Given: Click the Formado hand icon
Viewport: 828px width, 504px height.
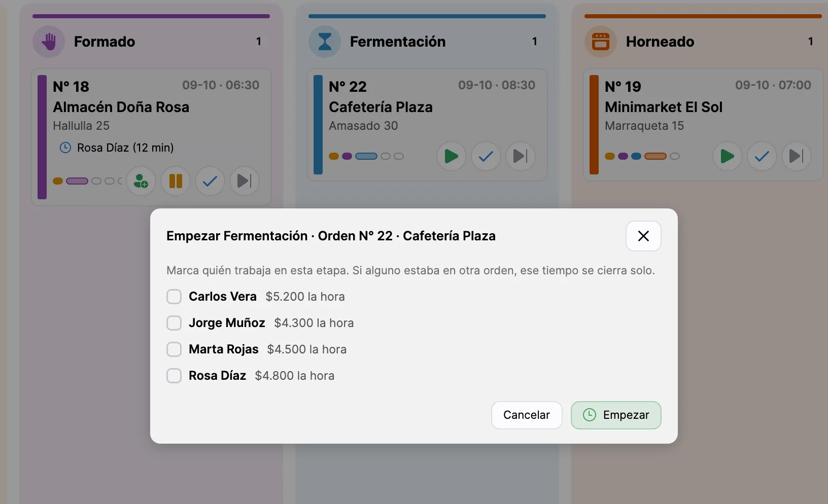Looking at the screenshot, I should (49, 42).
